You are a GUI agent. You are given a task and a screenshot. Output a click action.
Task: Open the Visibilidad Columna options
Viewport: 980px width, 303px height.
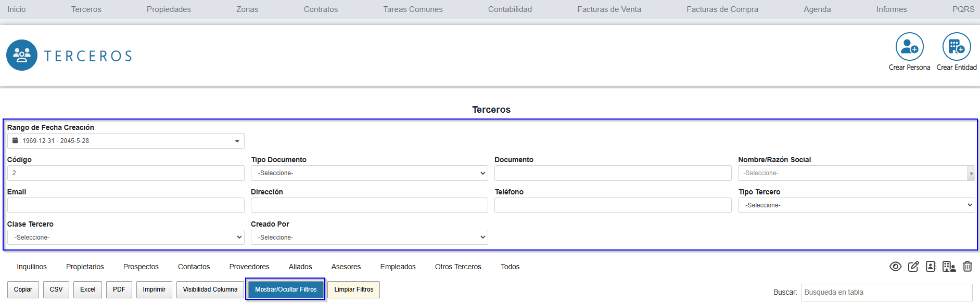coord(210,289)
